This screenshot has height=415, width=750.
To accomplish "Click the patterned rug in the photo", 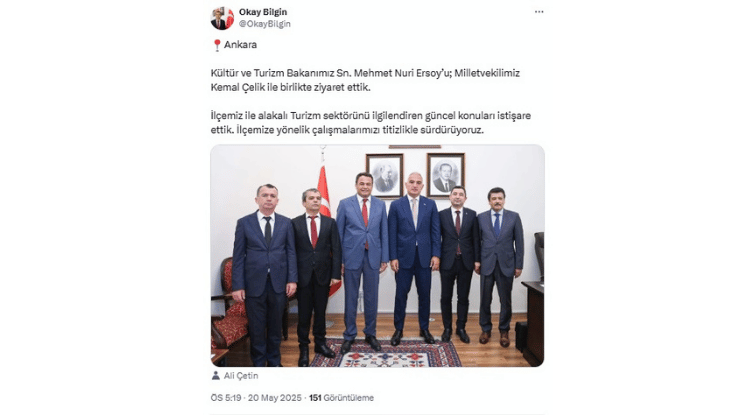I will [386, 353].
